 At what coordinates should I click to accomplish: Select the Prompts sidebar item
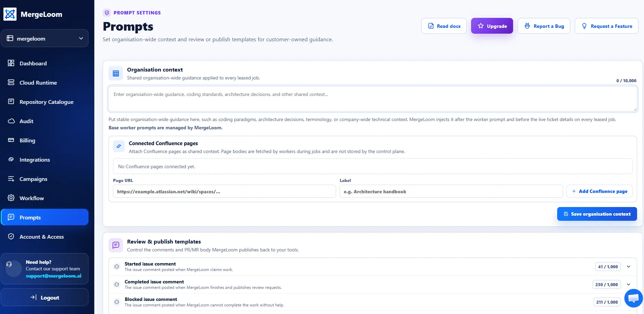44,217
